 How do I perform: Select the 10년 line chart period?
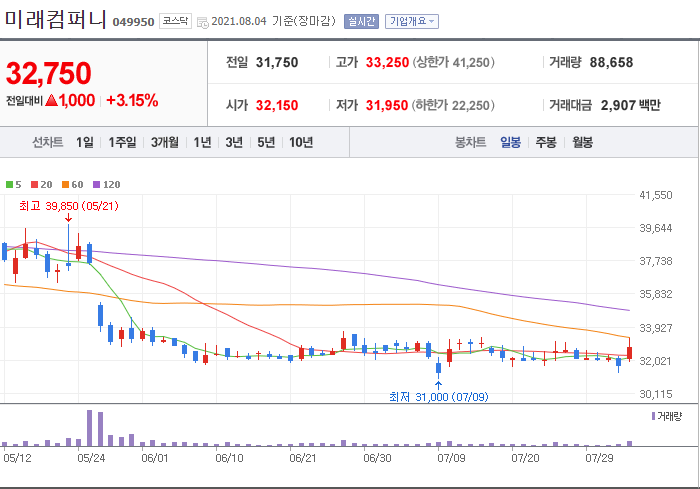pyautogui.click(x=301, y=142)
